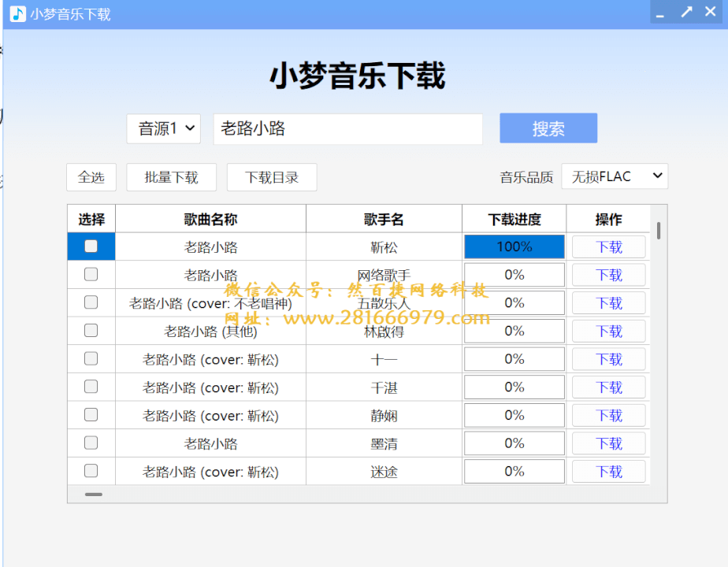The height and width of the screenshot is (567, 728).
Task: Click the 批量下载 batch download button
Action: [x=172, y=177]
